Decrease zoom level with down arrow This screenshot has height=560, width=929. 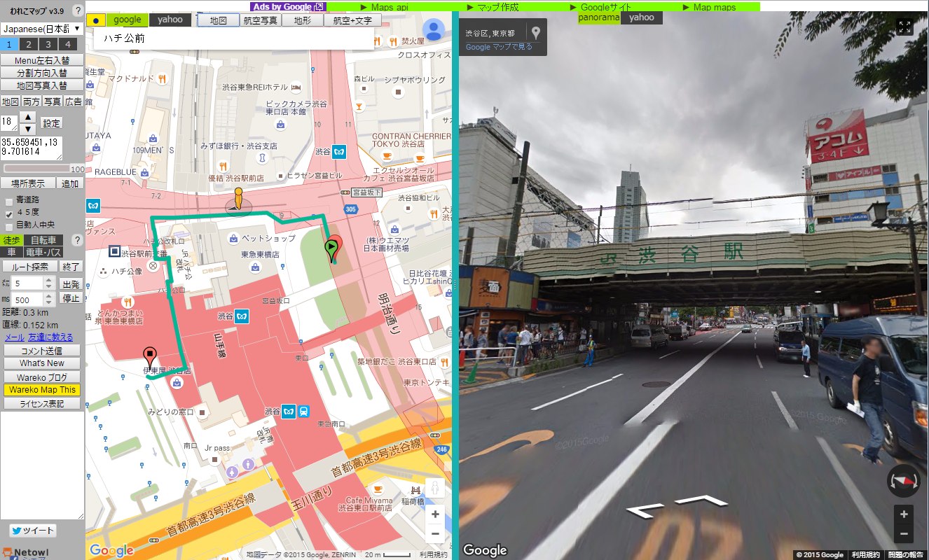[x=27, y=129]
